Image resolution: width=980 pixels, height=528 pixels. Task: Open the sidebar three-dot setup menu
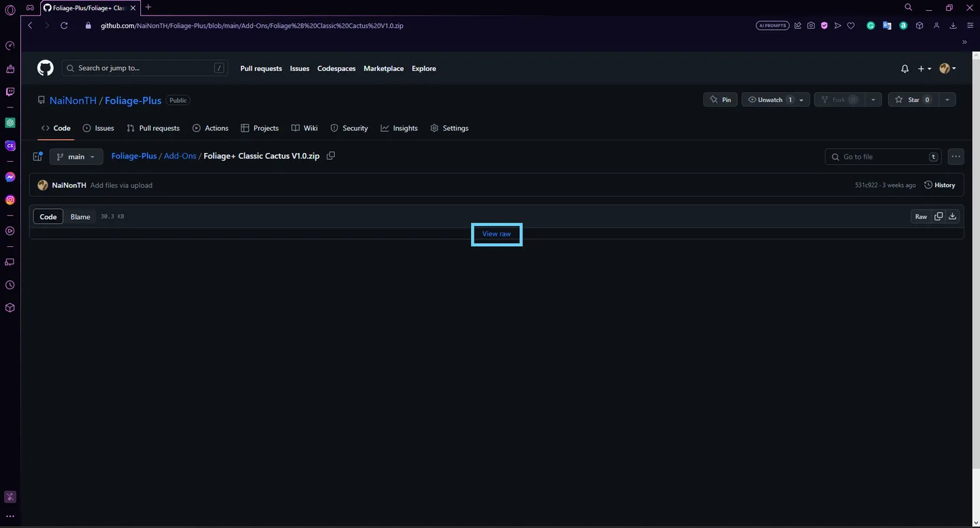pos(10,516)
